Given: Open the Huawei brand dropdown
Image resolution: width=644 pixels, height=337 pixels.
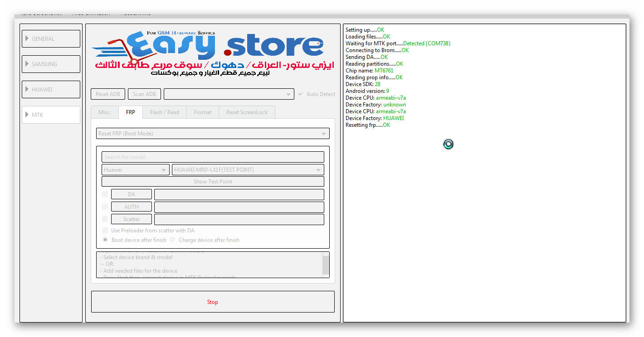Looking at the screenshot, I should pos(136,170).
